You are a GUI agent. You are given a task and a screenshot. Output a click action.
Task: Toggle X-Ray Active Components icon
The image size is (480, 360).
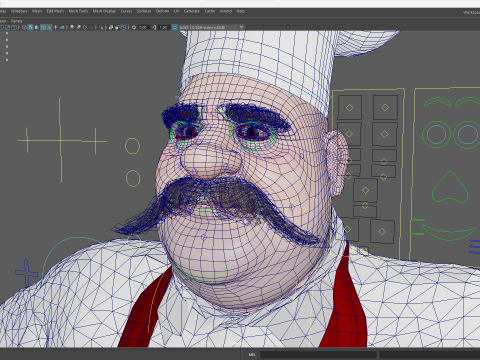click(117, 27)
